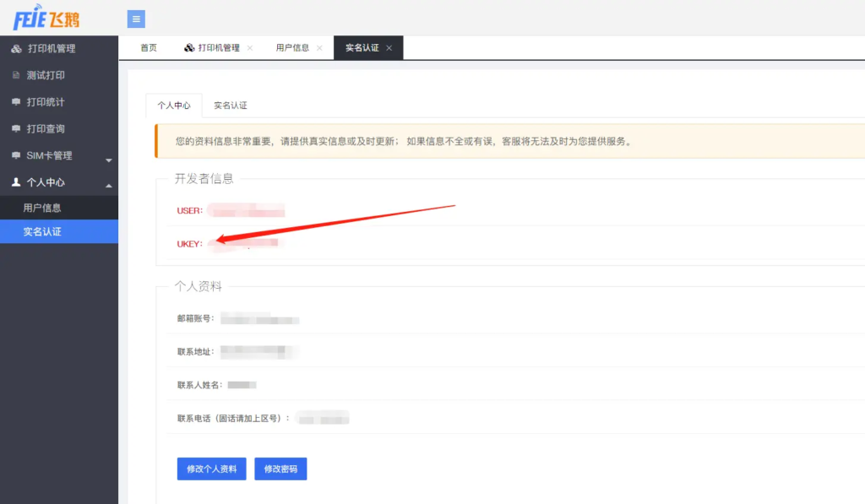Click the 个人中心 person icon
The width and height of the screenshot is (865, 504).
click(x=14, y=182)
